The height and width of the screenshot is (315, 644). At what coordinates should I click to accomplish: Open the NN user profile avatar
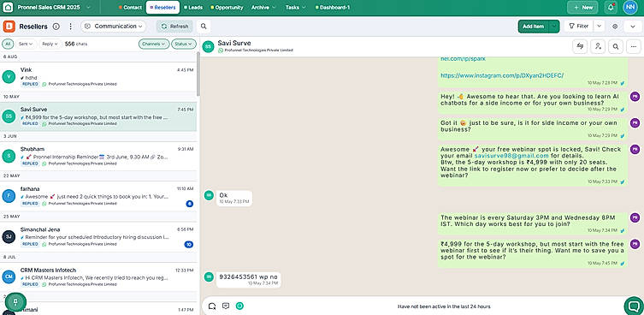[x=630, y=8]
